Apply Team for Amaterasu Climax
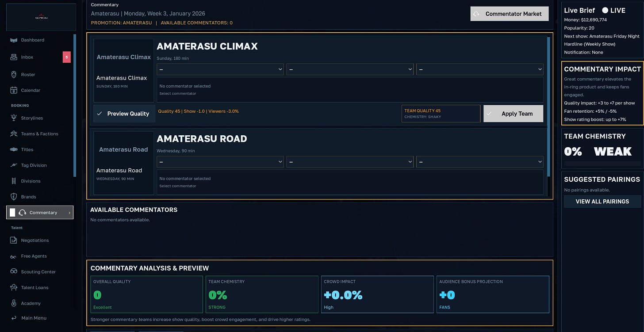The image size is (644, 332). [x=514, y=114]
